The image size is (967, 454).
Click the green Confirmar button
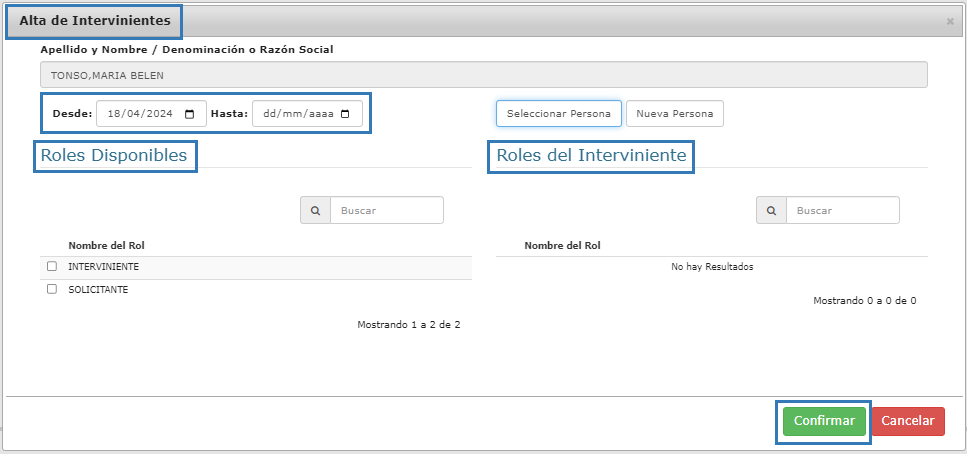click(x=824, y=421)
